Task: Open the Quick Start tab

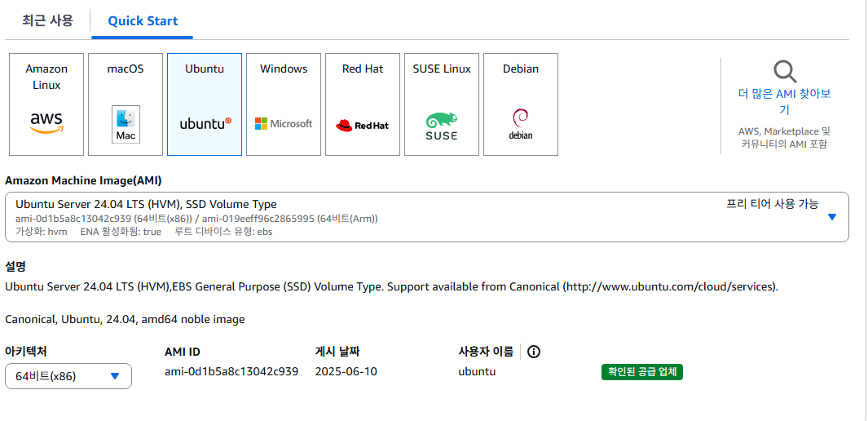Action: click(143, 21)
